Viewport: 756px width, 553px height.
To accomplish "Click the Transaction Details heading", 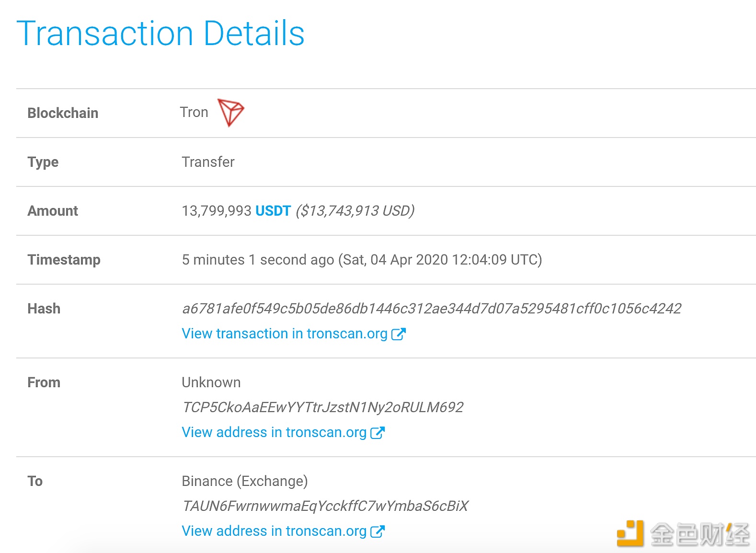I will click(x=160, y=34).
